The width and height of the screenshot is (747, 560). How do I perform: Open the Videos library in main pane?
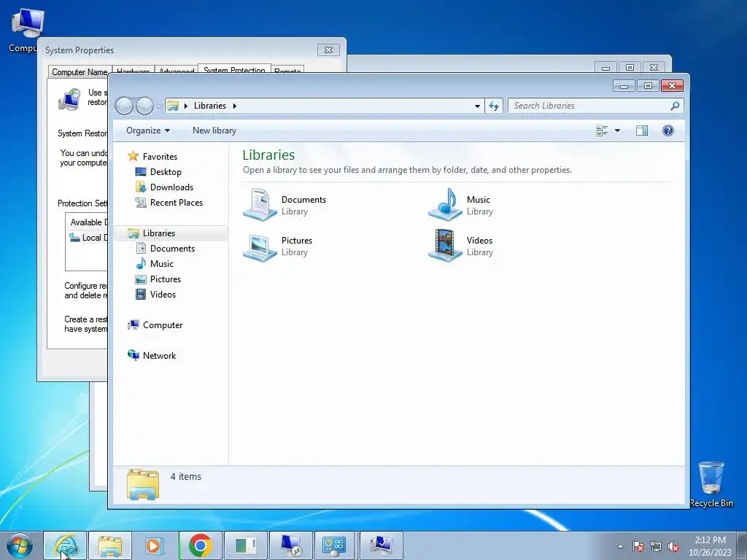tap(460, 246)
